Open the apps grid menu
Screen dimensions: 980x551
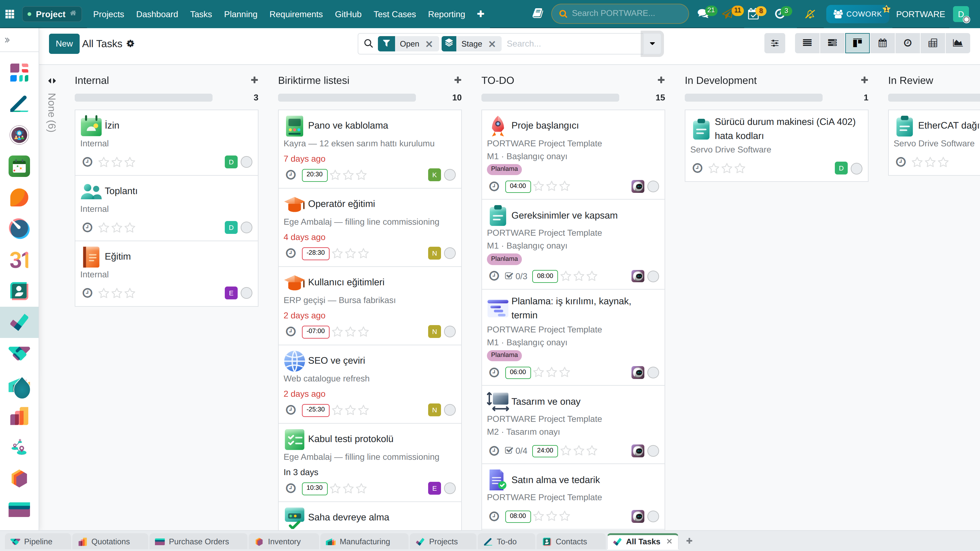point(10,14)
